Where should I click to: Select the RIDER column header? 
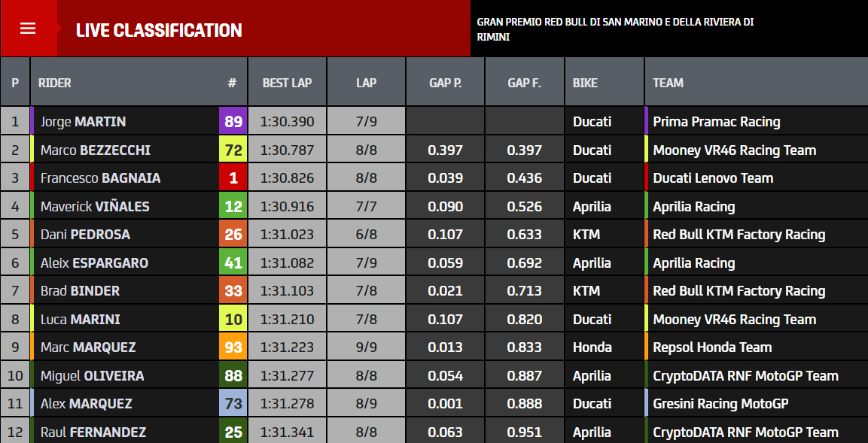(53, 82)
